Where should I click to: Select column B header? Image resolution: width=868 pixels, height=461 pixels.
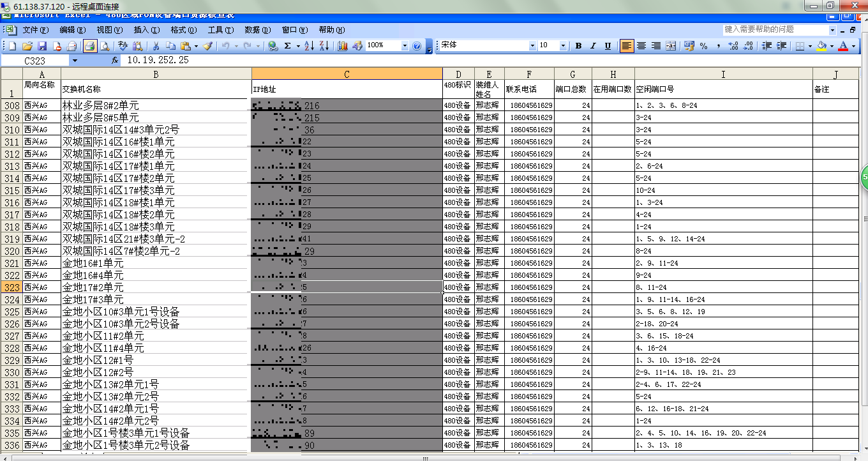point(156,74)
